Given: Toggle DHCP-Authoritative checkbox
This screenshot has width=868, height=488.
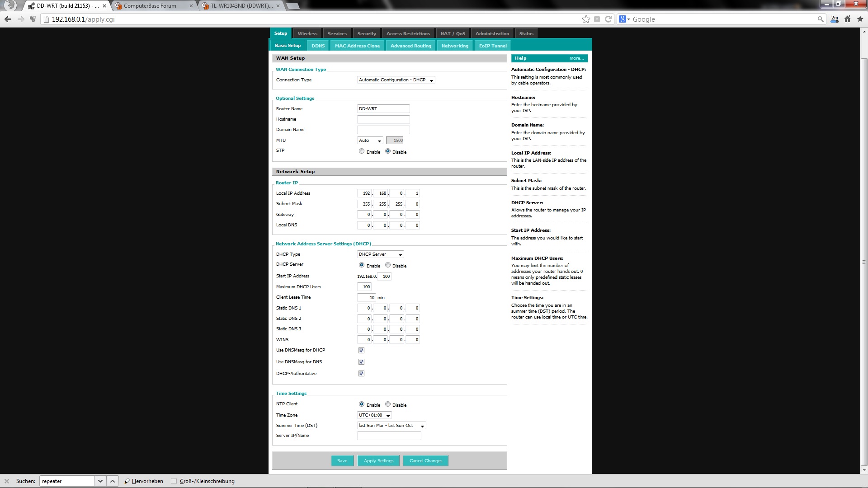Looking at the screenshot, I should 361,373.
